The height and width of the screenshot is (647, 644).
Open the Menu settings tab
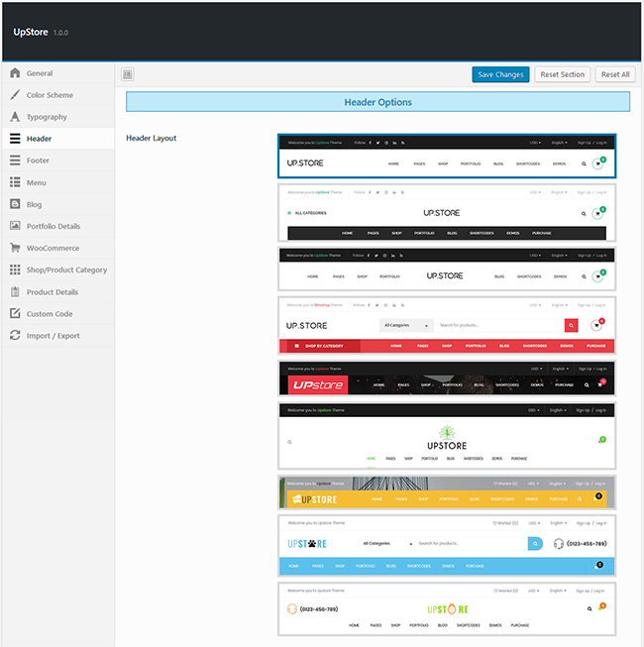pyautogui.click(x=37, y=182)
